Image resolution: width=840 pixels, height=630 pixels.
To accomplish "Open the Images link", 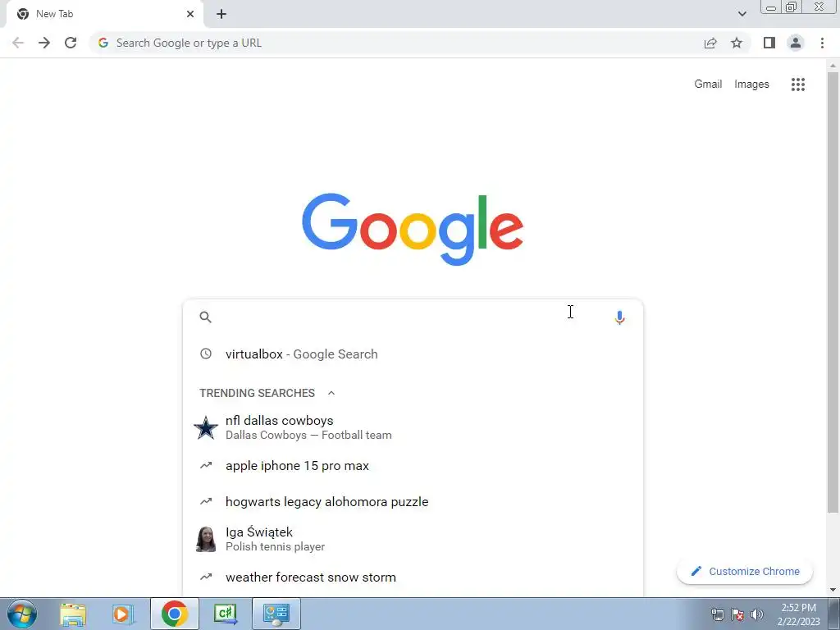I will coord(751,84).
